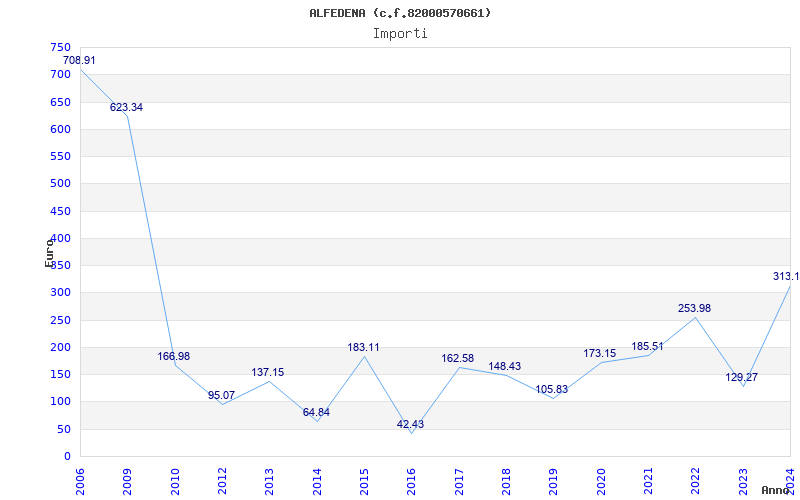
Task: Click the Importi subtitle
Action: coord(400,33)
